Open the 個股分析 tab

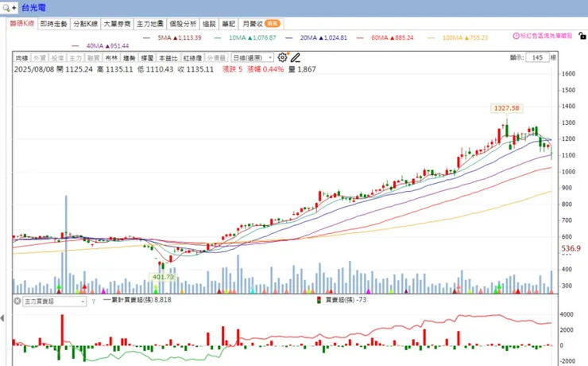[x=183, y=24]
